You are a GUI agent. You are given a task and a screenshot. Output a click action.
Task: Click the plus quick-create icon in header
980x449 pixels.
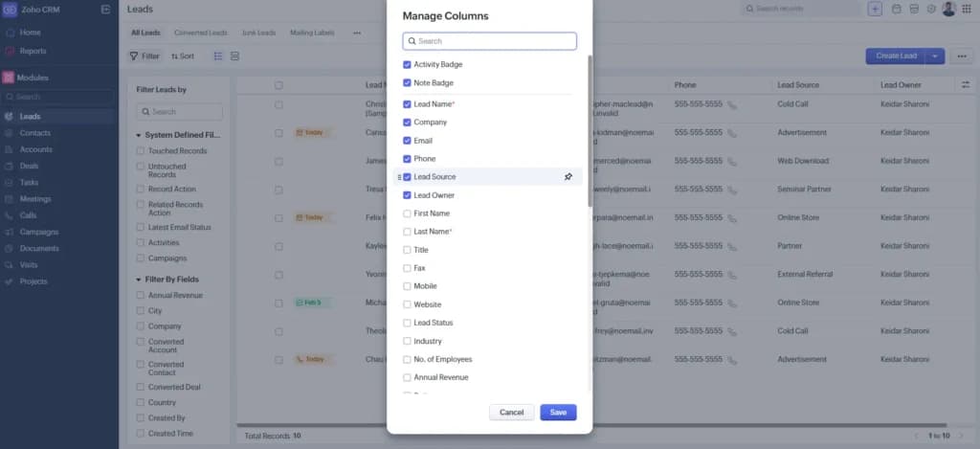click(875, 9)
